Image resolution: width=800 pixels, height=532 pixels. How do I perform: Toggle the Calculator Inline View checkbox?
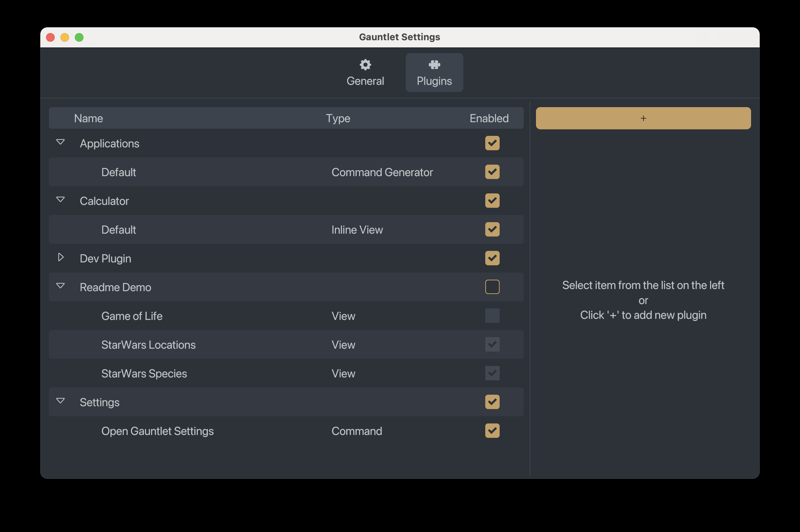(492, 229)
